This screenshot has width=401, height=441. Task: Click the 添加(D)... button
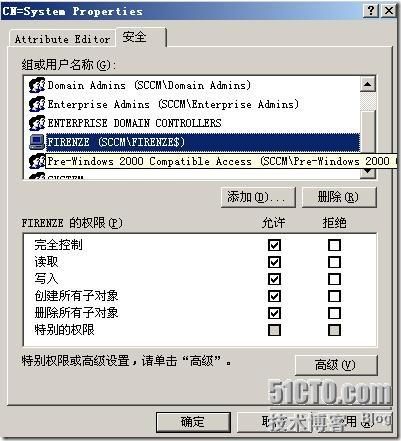click(x=258, y=197)
